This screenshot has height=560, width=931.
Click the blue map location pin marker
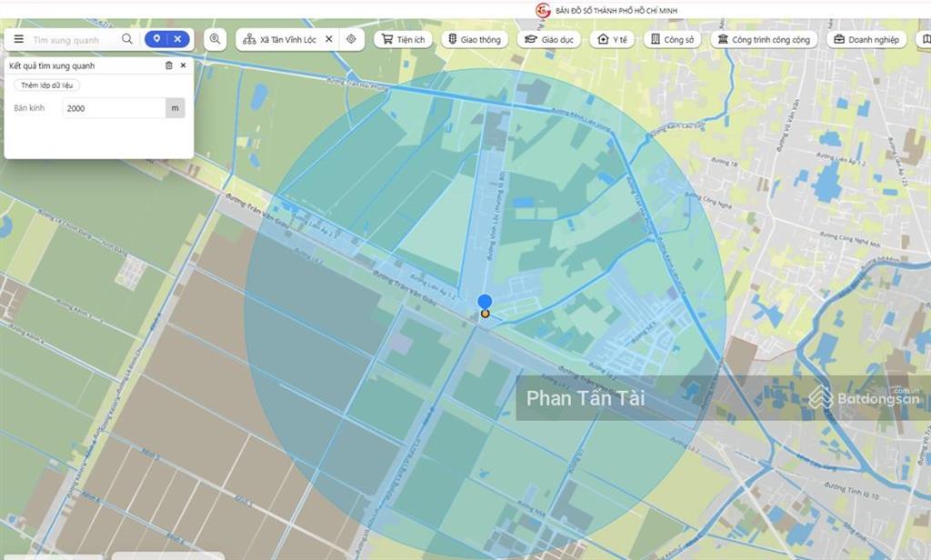pos(485,303)
